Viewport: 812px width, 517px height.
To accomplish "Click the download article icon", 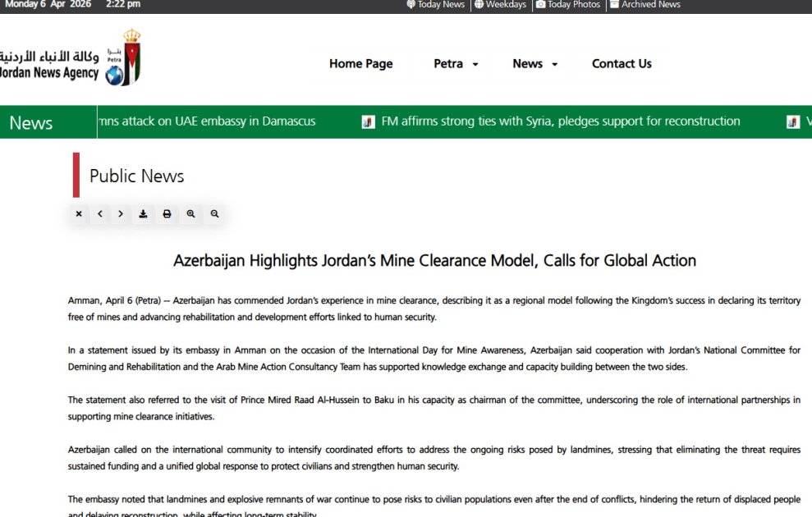I will [143, 214].
